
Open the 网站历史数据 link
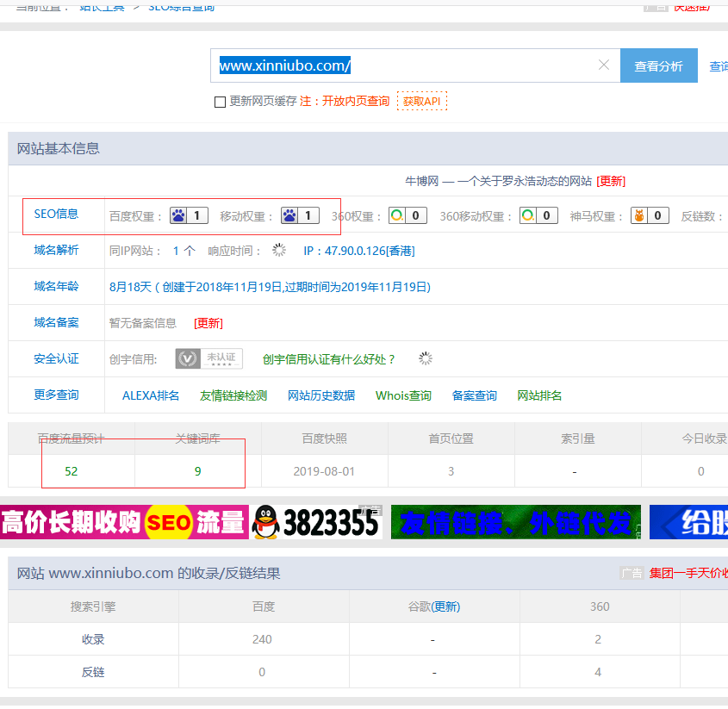pyautogui.click(x=321, y=395)
